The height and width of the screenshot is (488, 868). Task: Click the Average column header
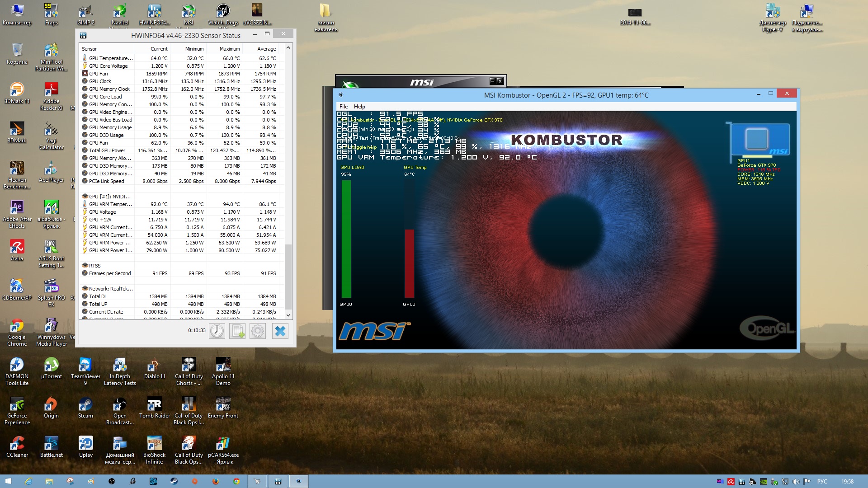tap(266, 49)
